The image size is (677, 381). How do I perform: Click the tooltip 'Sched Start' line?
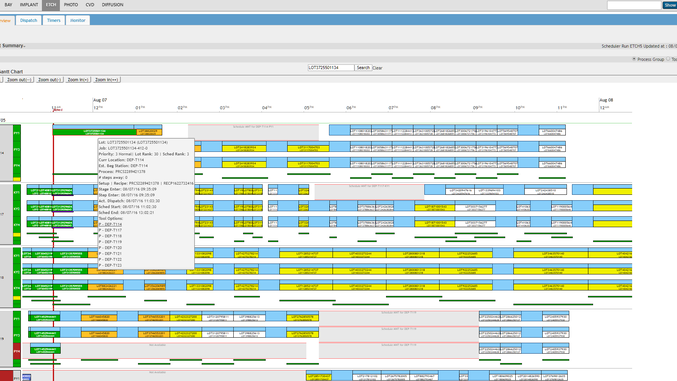tap(127, 207)
